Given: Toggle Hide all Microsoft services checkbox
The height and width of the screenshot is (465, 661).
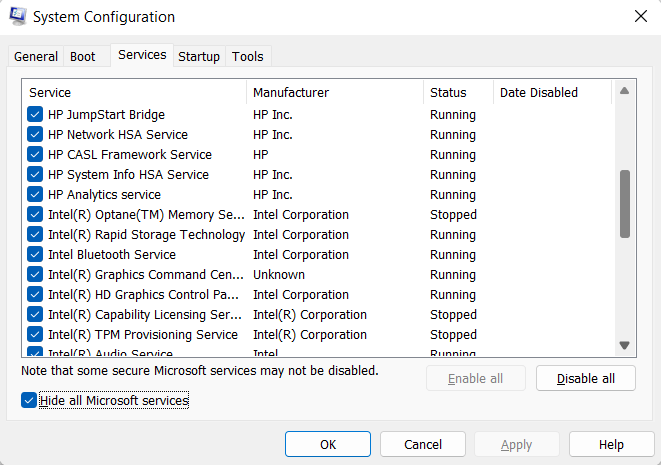Looking at the screenshot, I should tap(29, 400).
